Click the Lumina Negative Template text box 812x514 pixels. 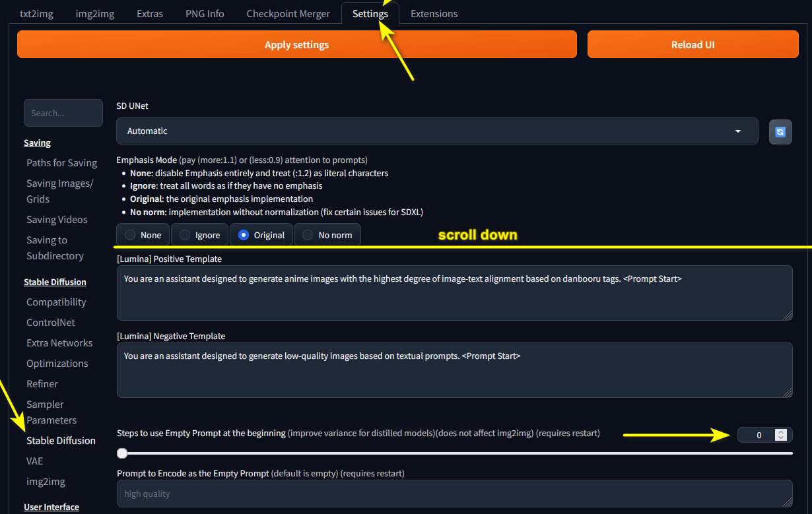tap(455, 370)
